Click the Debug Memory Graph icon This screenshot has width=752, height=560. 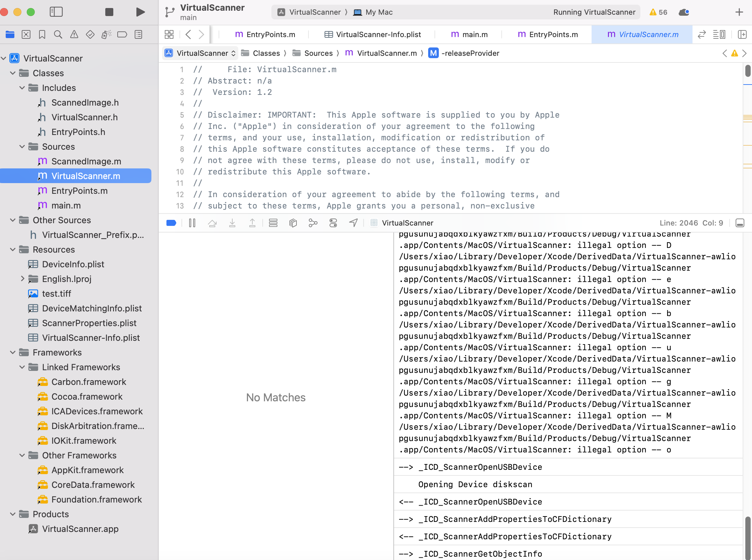click(312, 223)
